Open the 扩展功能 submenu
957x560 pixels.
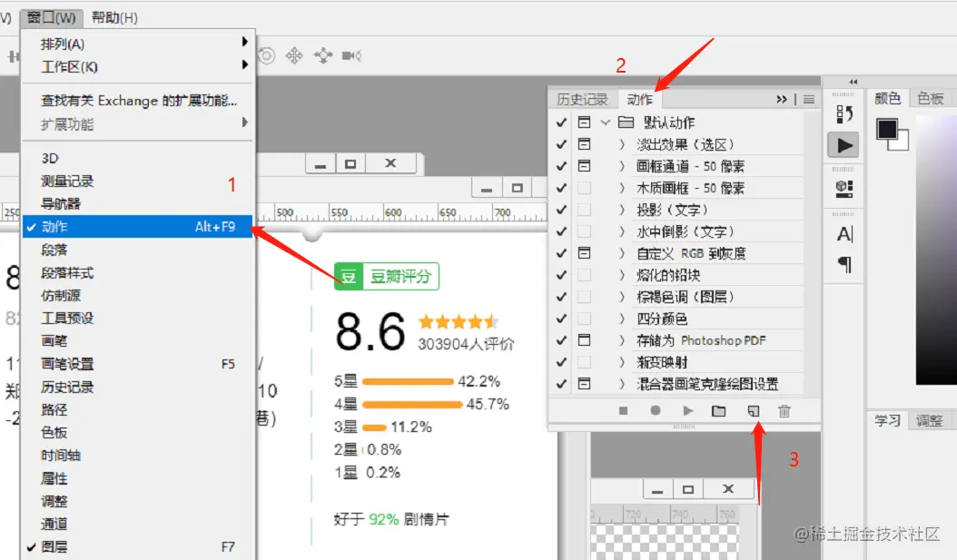(137, 124)
